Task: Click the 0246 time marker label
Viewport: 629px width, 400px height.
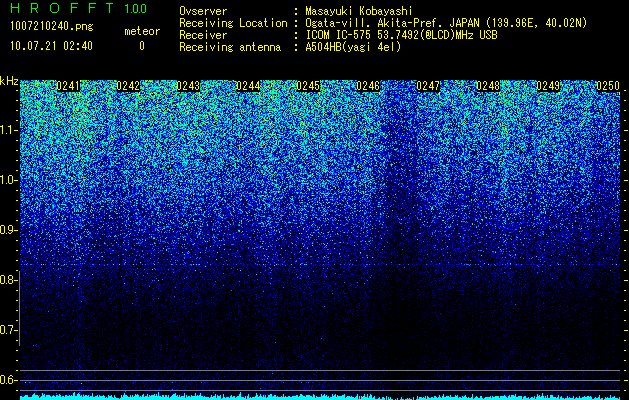Action: click(368, 86)
